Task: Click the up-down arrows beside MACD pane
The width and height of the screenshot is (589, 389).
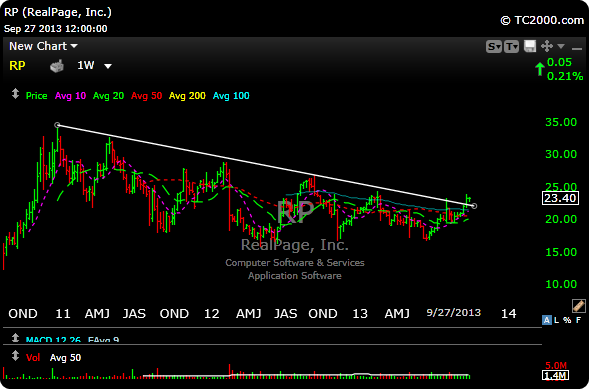Action: [x=15, y=338]
